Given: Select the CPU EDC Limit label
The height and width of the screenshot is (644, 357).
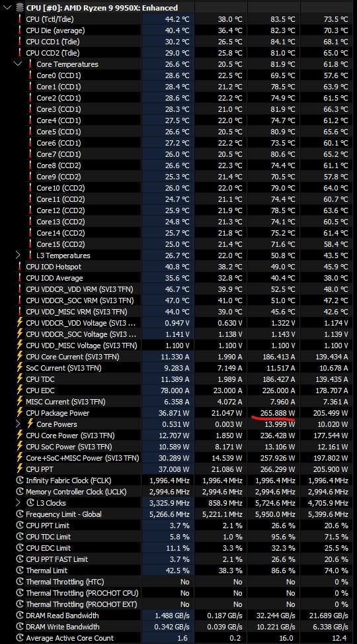Looking at the screenshot, I should tap(48, 548).
